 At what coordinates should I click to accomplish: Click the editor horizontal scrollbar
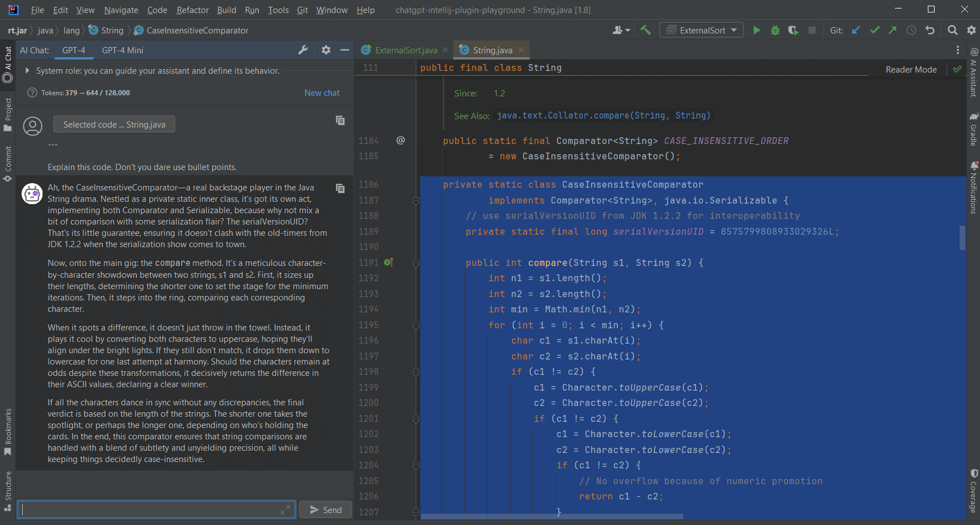click(x=552, y=516)
